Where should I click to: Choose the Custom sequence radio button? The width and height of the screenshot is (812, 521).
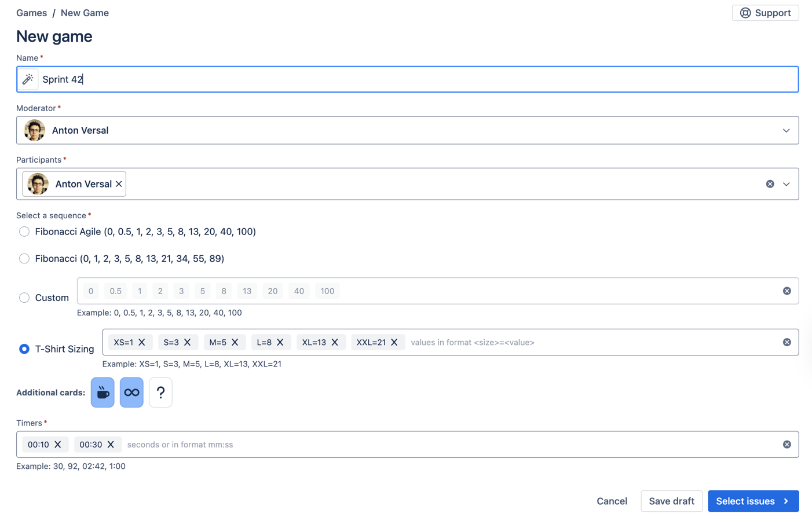coord(24,298)
